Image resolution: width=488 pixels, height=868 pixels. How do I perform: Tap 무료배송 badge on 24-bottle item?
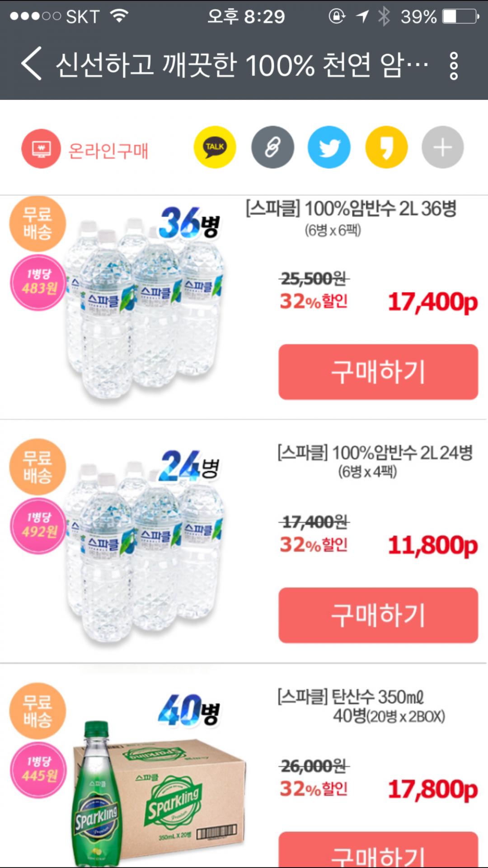click(38, 467)
